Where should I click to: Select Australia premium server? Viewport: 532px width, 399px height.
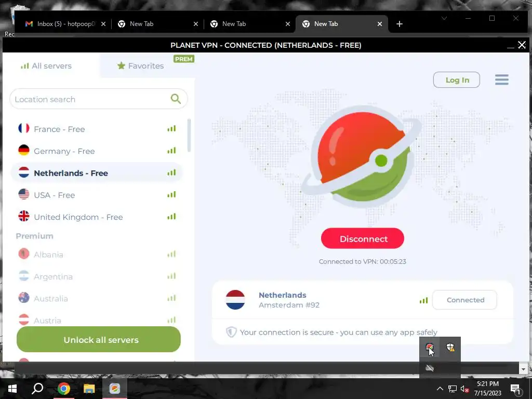97,298
